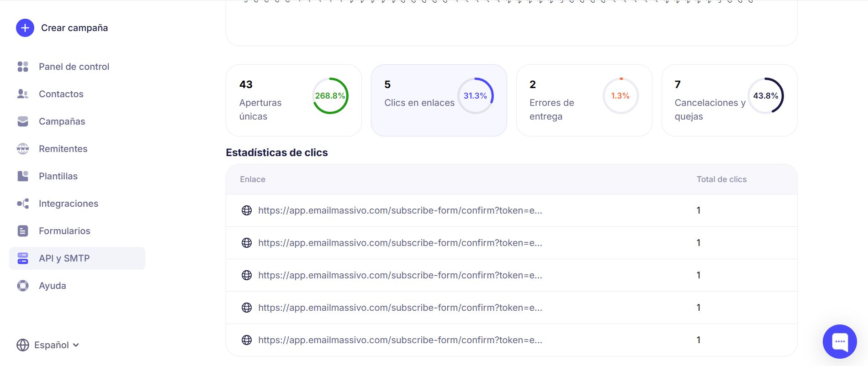Open the first subscribe-form confirm link
This screenshot has height=366, width=868.
400,210
